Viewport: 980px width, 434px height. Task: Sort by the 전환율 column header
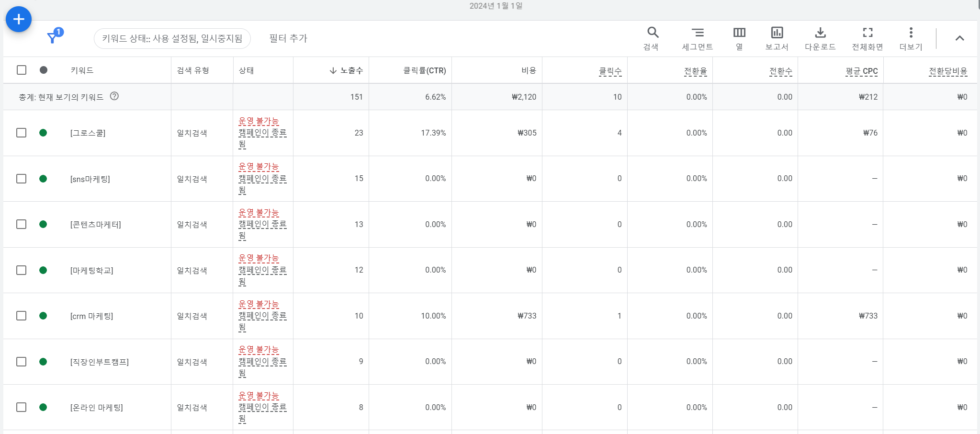coord(696,71)
